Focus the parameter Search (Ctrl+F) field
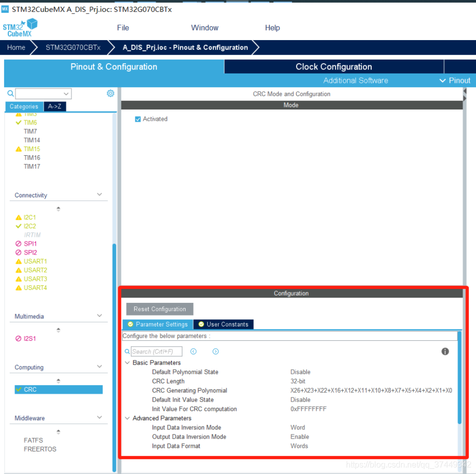476x474 pixels. (x=157, y=351)
